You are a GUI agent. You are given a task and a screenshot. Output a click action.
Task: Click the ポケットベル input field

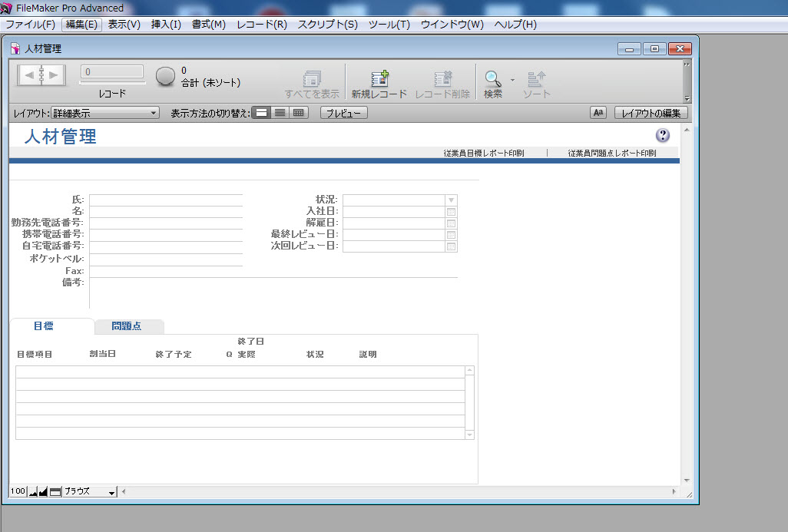[x=166, y=259]
